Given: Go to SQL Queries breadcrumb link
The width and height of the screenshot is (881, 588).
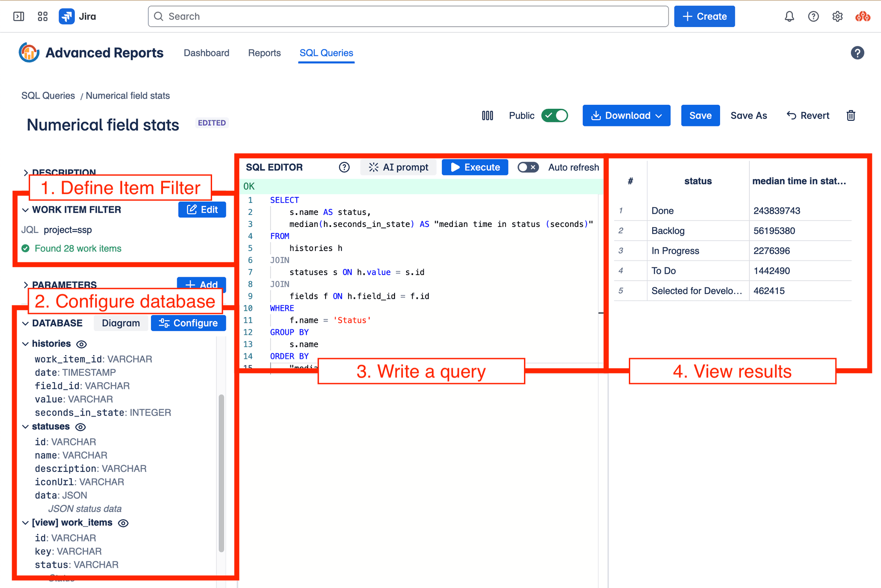Looking at the screenshot, I should [x=48, y=95].
